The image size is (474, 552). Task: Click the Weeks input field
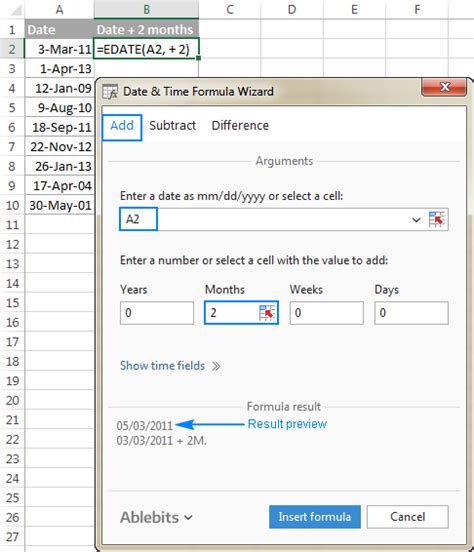click(x=326, y=313)
